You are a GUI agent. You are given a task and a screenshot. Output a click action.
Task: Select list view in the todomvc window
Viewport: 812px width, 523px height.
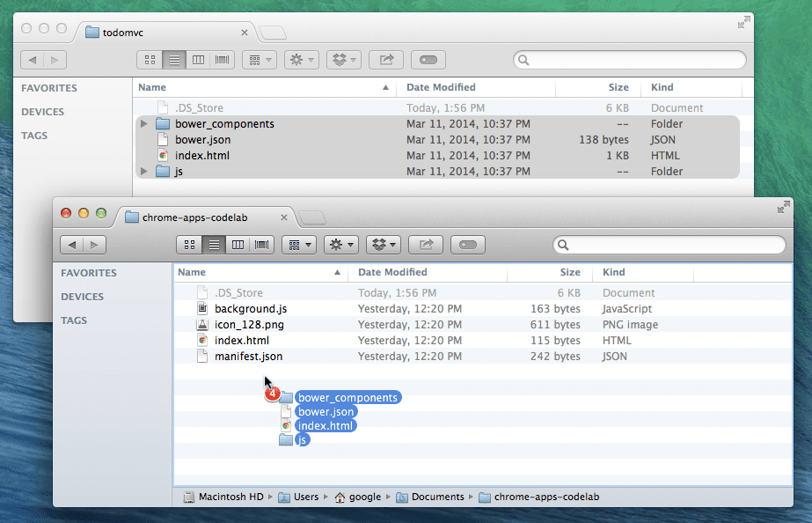[x=174, y=59]
